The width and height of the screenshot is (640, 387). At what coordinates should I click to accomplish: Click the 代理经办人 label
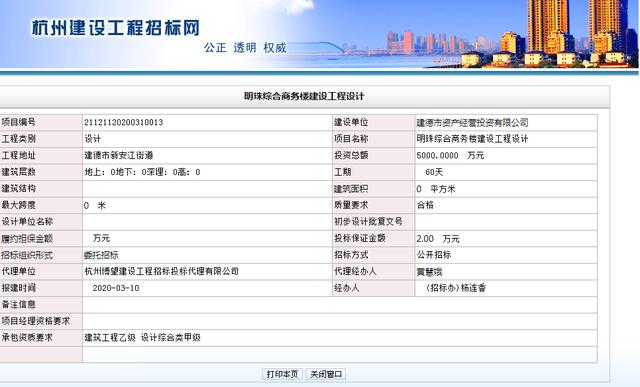click(355, 271)
